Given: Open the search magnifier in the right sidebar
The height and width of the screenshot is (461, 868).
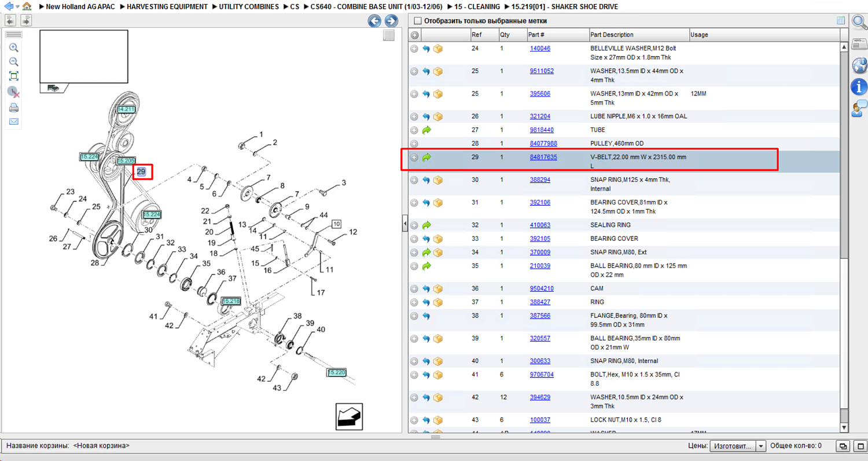Looking at the screenshot, I should click(859, 23).
